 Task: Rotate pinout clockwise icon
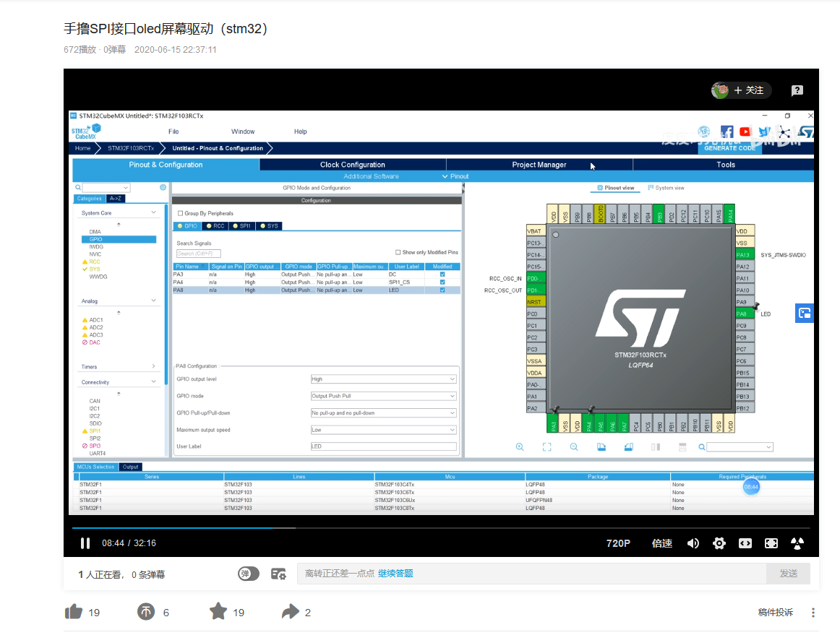[601, 446]
